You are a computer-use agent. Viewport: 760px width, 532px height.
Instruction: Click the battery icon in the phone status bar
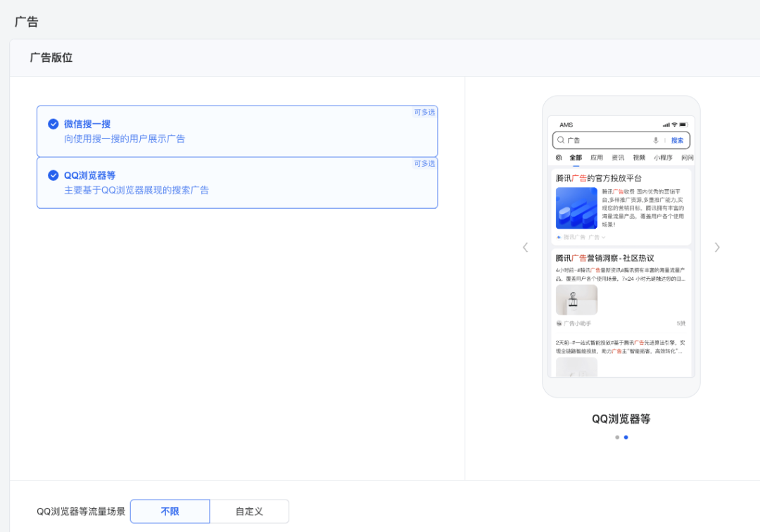tap(683, 125)
